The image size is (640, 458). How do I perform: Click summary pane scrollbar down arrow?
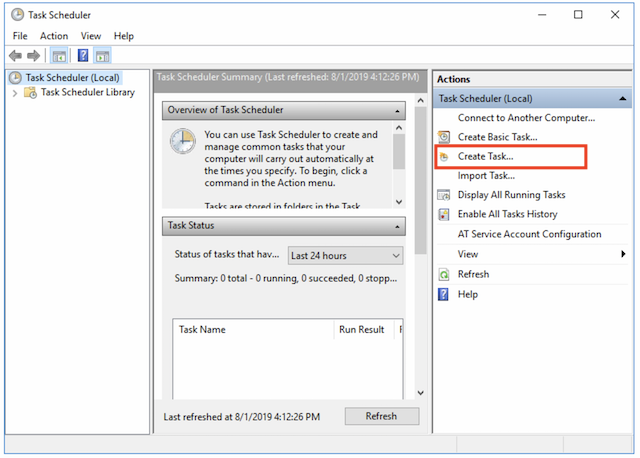click(x=420, y=393)
